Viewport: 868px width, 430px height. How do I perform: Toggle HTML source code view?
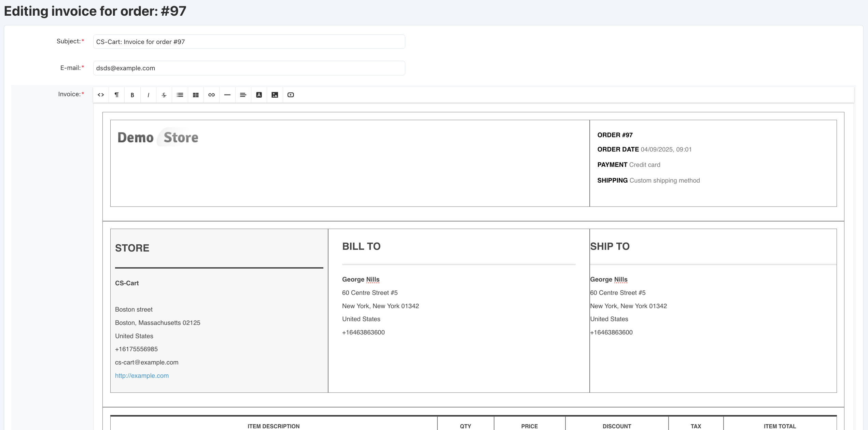point(101,95)
